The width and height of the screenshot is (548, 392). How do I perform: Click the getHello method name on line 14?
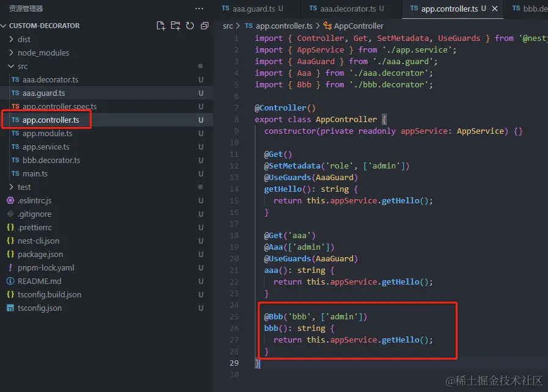[x=283, y=189]
